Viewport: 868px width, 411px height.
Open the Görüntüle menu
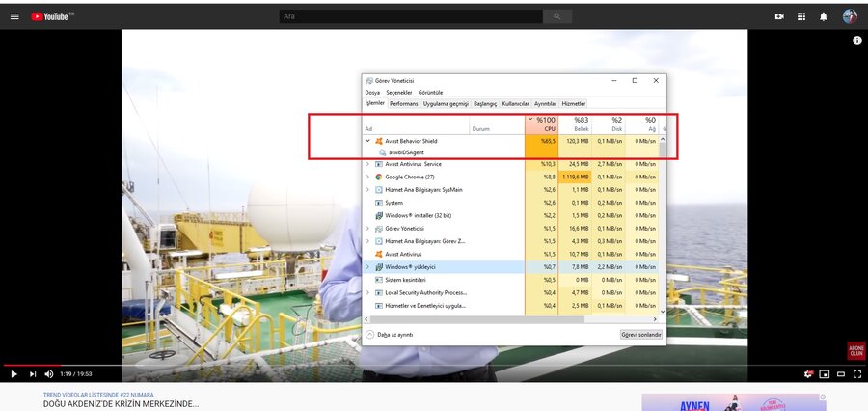430,92
